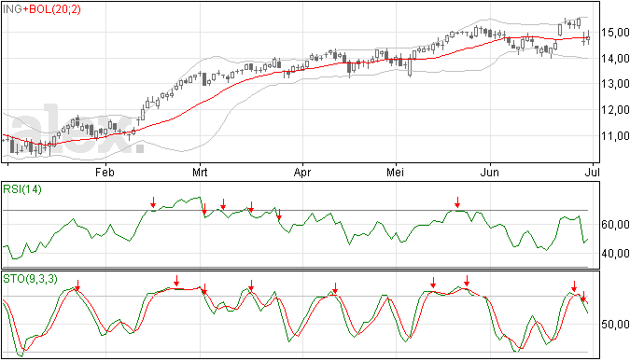The width and height of the screenshot is (644, 361).
Task: Select the Jun month label
Action: click(490, 172)
